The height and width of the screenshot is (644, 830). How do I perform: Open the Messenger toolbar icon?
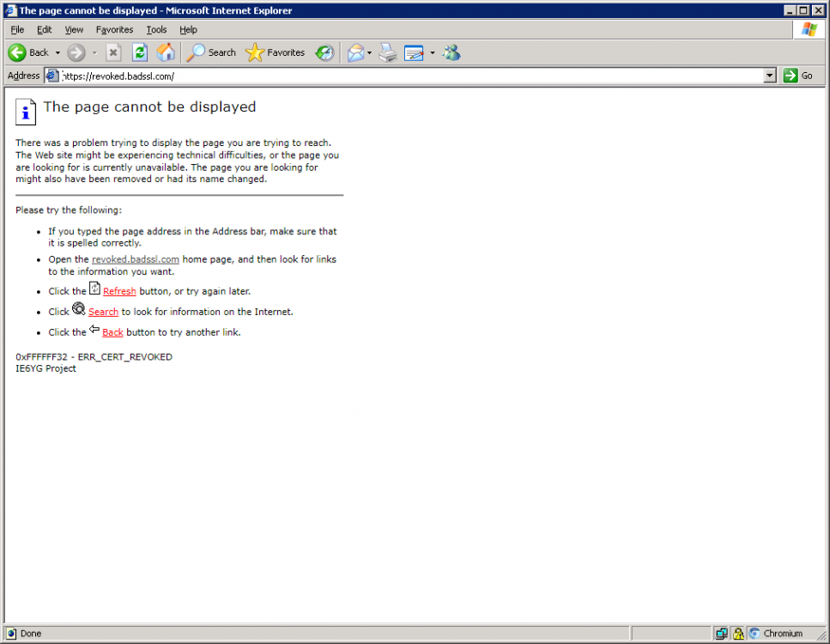[x=451, y=52]
